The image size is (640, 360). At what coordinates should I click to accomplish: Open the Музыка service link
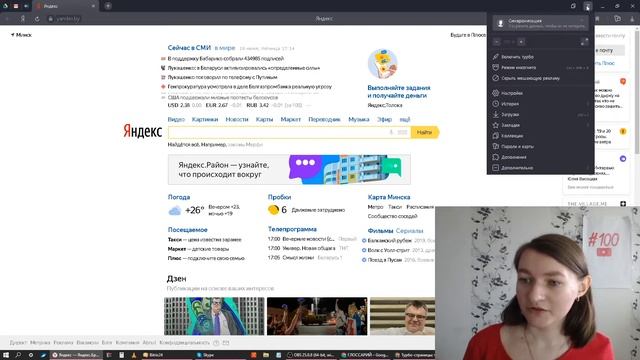pos(359,119)
